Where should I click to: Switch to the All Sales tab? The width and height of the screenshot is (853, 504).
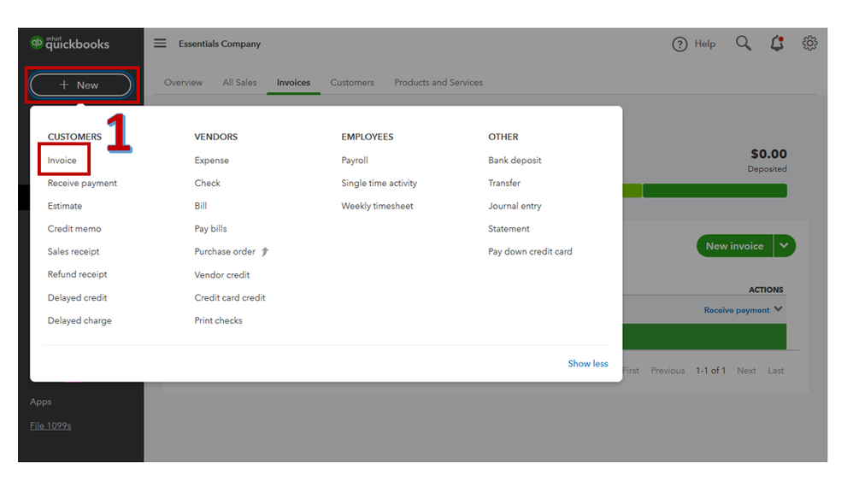pyautogui.click(x=239, y=83)
